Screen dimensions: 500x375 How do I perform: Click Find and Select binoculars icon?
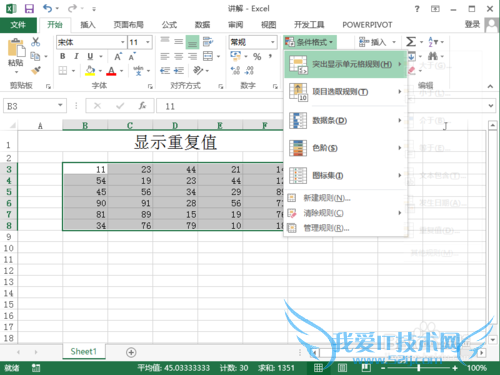tap(433, 56)
